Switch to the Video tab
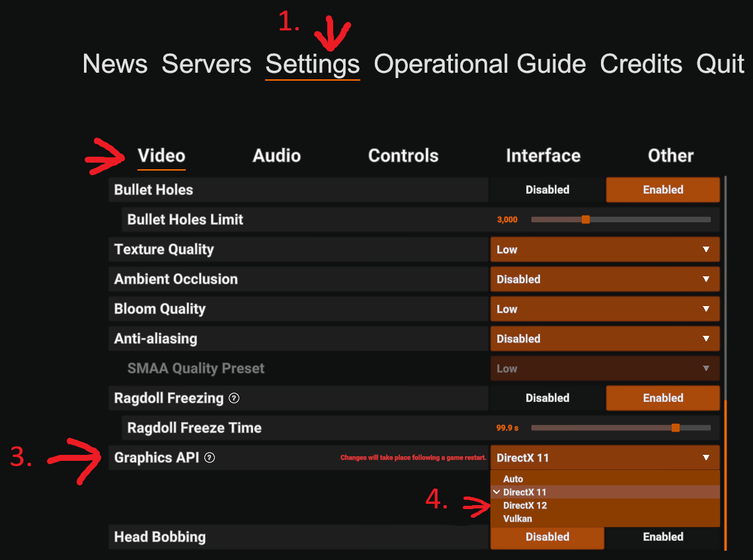753x560 pixels. (161, 156)
